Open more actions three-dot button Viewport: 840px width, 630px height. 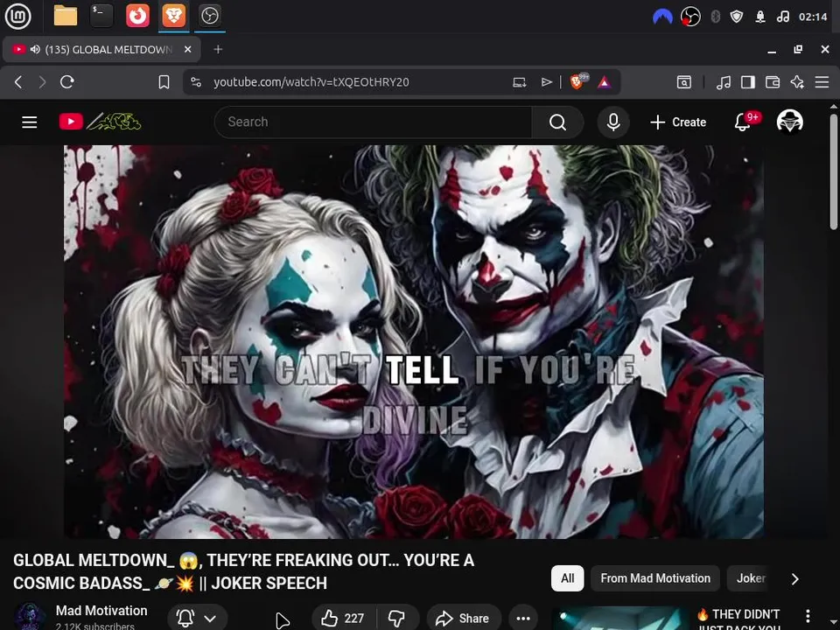coord(523,619)
